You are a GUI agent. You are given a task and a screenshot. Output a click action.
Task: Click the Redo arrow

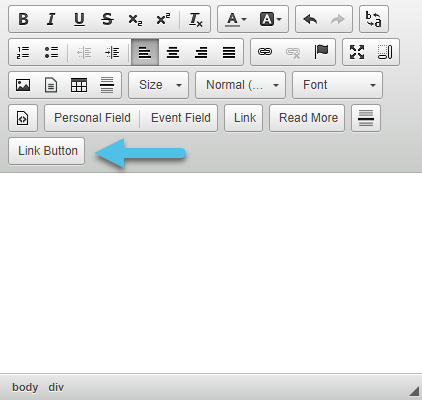(x=338, y=19)
